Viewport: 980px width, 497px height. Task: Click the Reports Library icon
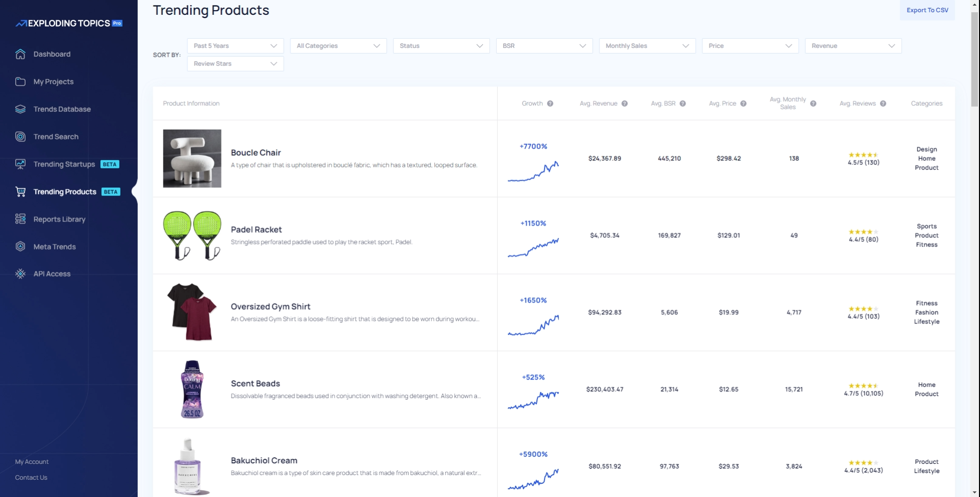point(20,219)
